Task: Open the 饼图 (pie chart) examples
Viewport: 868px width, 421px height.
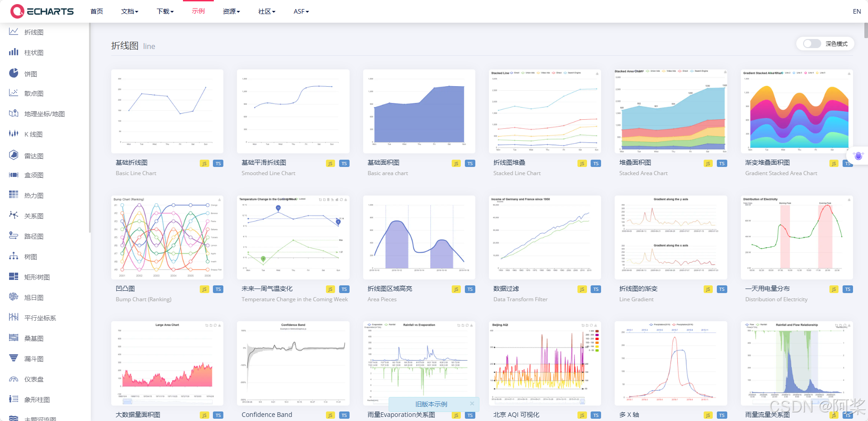Action: (x=14, y=73)
